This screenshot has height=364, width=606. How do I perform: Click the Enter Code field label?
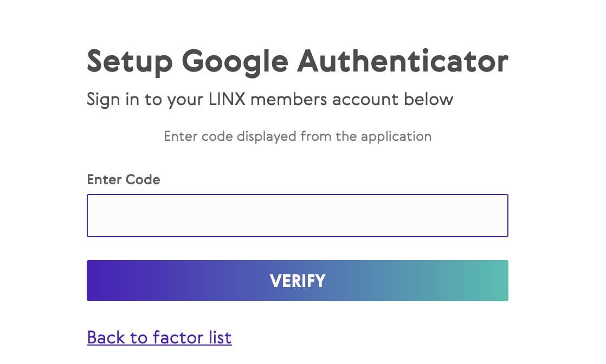(124, 180)
